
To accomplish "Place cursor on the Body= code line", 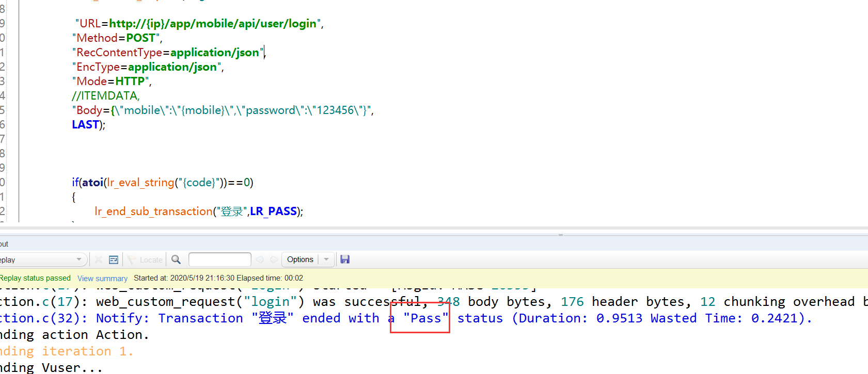I will coord(222,110).
